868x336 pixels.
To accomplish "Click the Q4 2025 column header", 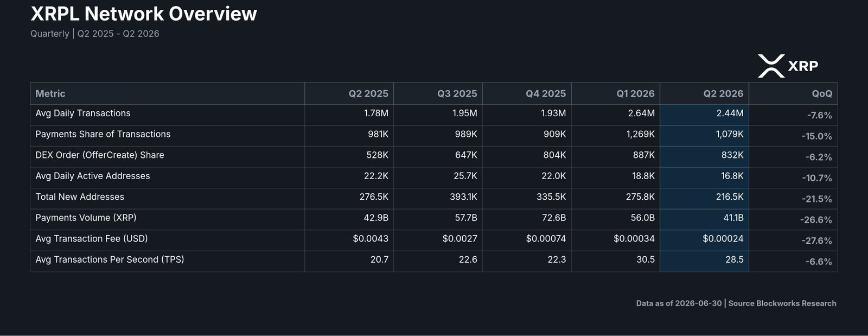I will point(546,93).
